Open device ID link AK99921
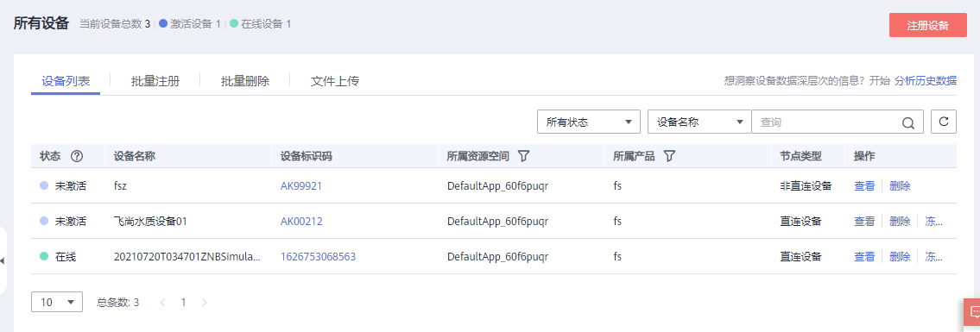Image resolution: width=980 pixels, height=332 pixels. click(301, 186)
